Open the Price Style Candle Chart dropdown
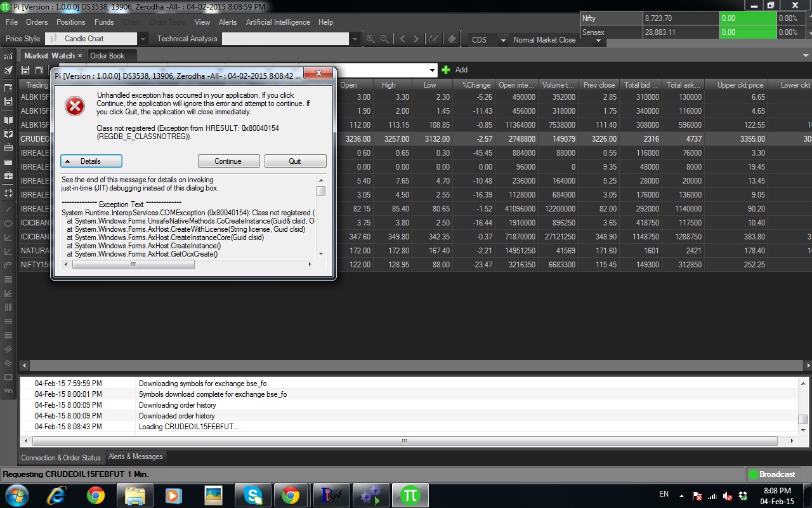This screenshot has width=812, height=508. (x=143, y=39)
